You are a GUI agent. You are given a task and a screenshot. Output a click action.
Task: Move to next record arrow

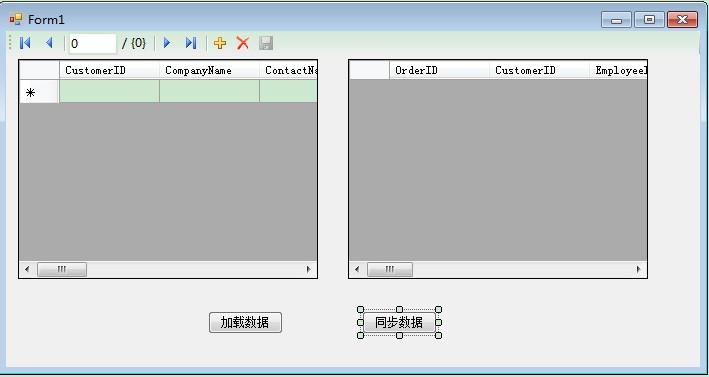point(167,43)
